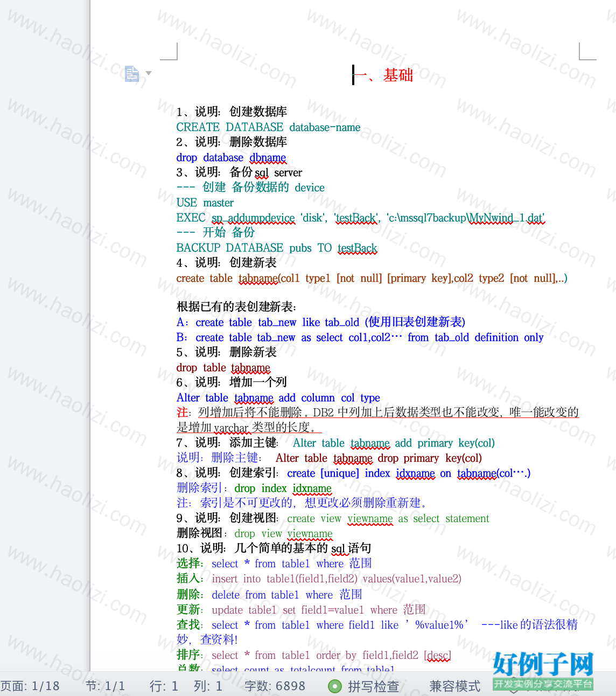This screenshot has width=616, height=696.
Task: Click the line 1、说明：创建数据库
Action: 232,112
